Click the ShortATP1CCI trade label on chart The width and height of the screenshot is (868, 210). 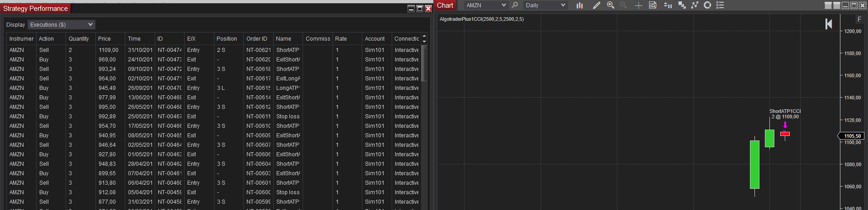pyautogui.click(x=785, y=114)
